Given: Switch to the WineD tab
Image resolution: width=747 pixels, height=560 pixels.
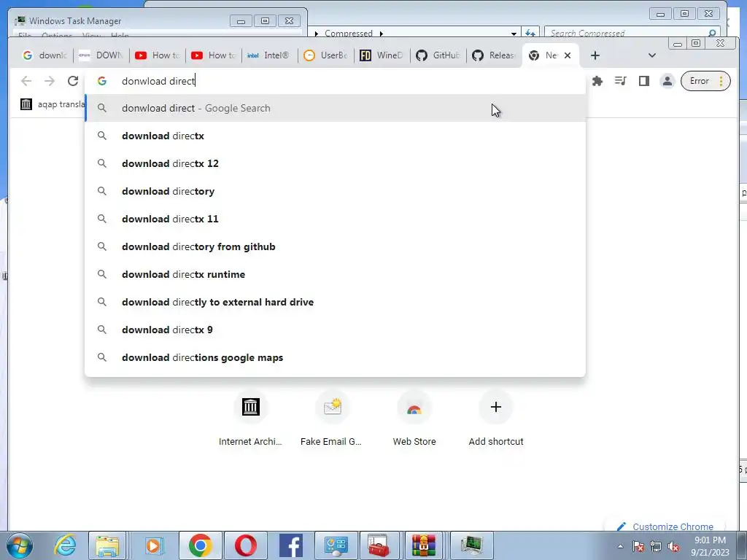Looking at the screenshot, I should click(x=382, y=55).
